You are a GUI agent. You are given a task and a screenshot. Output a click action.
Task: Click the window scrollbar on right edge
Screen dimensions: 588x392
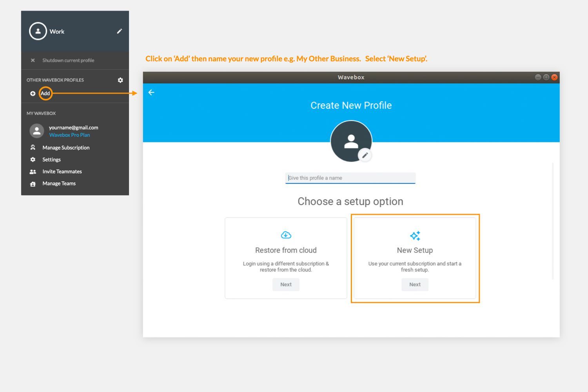coord(553,221)
